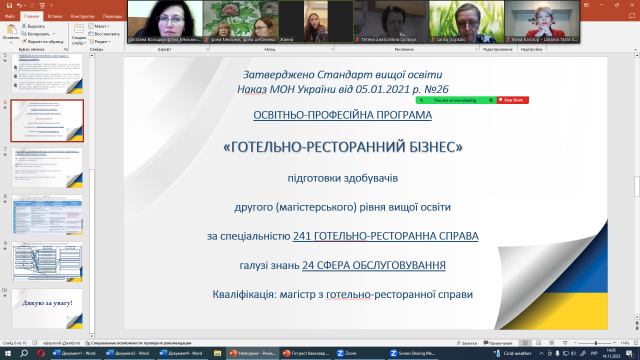Screen dimensions: 640x360
Task: Click the ОСВІТНЬО-ПРОФЕСІЙНА ПРОГРАМА underlined heading
Action: (x=342, y=115)
